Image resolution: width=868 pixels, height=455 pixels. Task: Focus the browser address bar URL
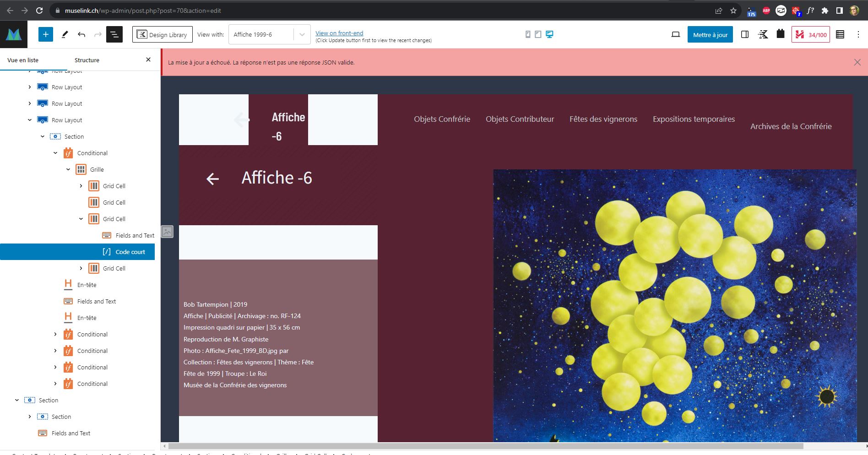(x=143, y=11)
